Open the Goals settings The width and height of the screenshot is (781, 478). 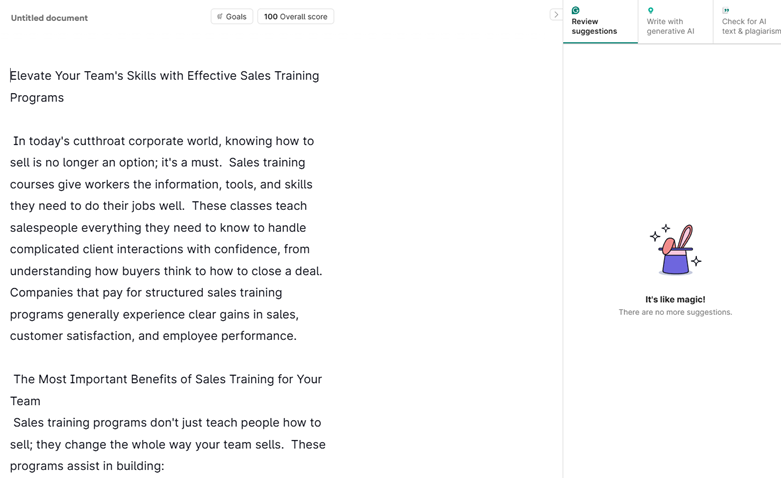pos(232,17)
